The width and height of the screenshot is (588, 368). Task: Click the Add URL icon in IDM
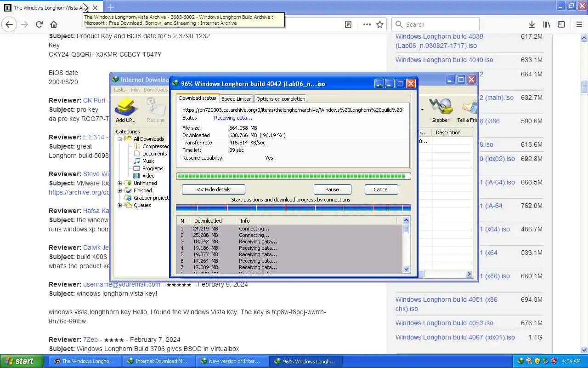coord(125,110)
